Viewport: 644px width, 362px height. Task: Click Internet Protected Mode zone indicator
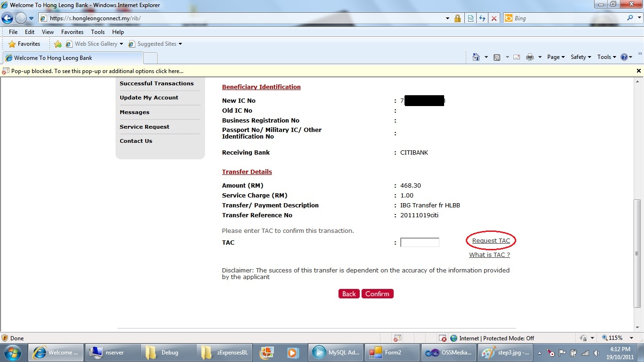pos(492,338)
